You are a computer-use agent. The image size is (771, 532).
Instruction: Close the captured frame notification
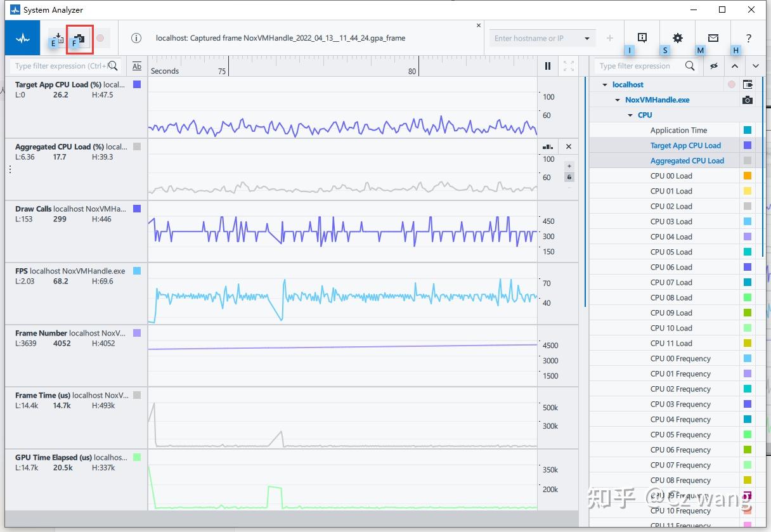tap(479, 25)
